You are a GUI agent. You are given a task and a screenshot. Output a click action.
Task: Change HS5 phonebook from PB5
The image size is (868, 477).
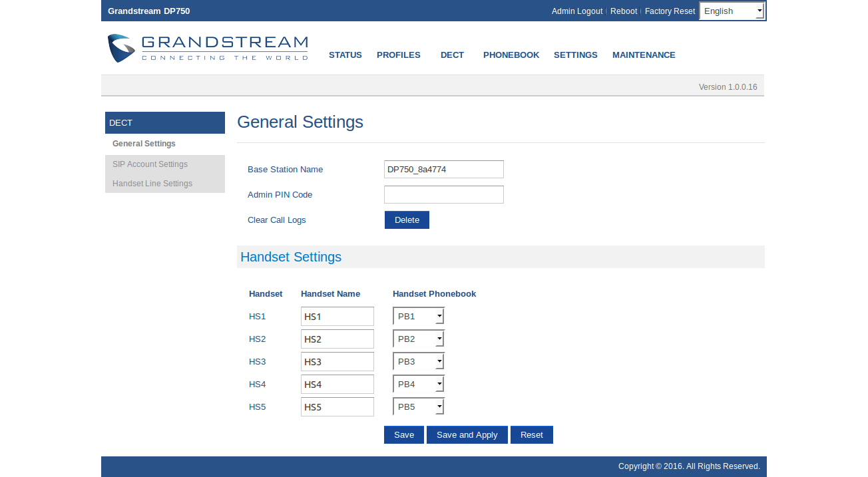(418, 407)
